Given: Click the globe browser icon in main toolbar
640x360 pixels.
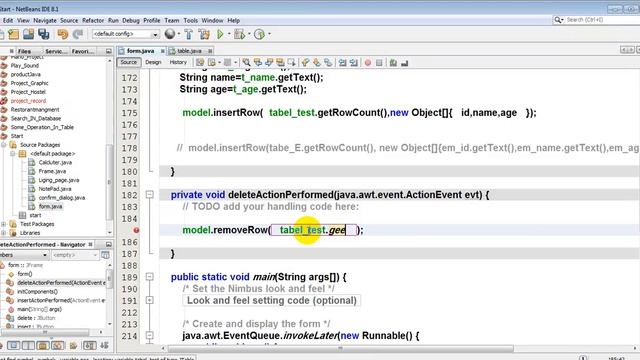Looking at the screenshot, I should tap(170, 34).
